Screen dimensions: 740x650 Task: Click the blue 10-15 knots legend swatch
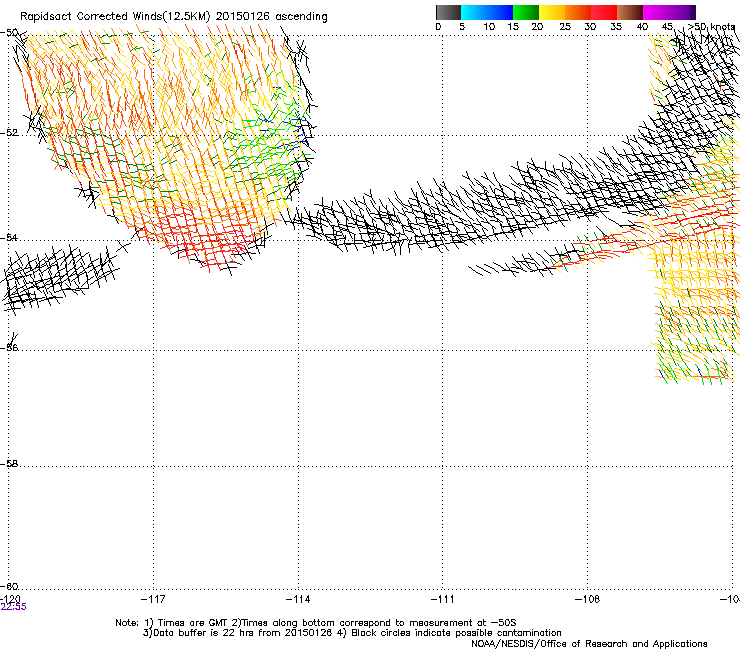tap(500, 12)
